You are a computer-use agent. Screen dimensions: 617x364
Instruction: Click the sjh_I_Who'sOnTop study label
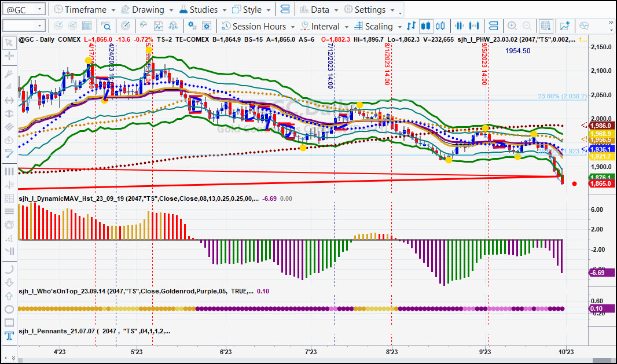[x=136, y=291]
